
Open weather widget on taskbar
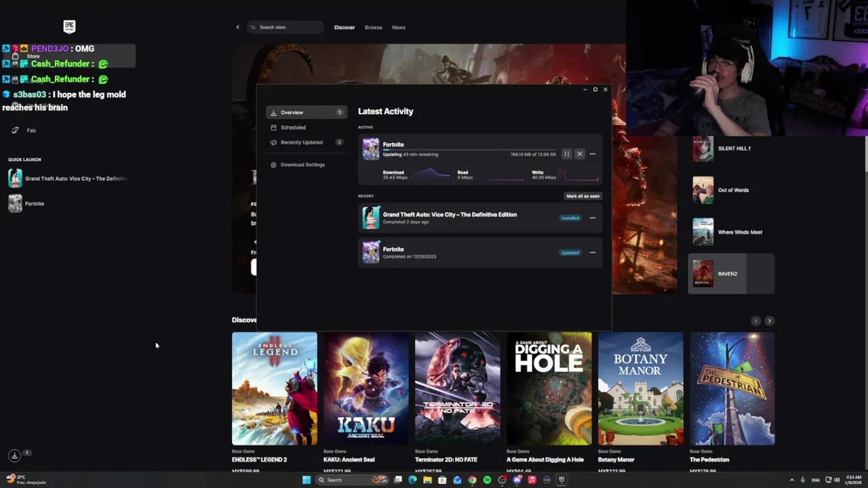(26, 480)
